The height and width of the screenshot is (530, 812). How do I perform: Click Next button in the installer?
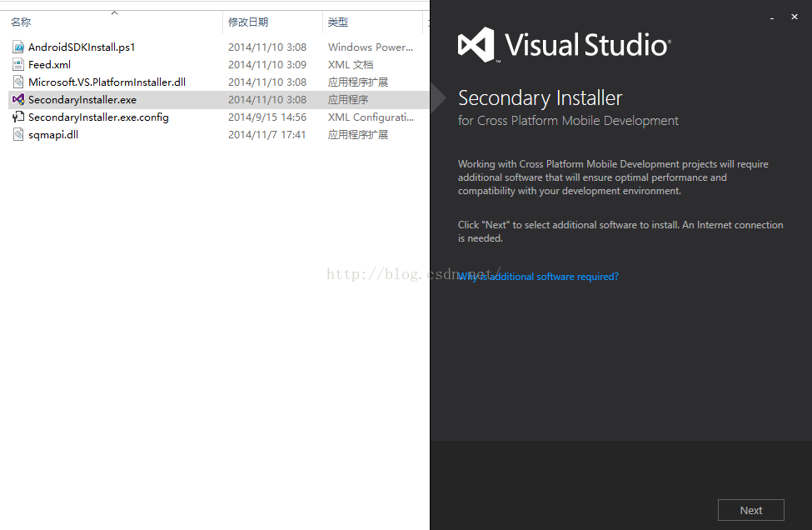[751, 510]
